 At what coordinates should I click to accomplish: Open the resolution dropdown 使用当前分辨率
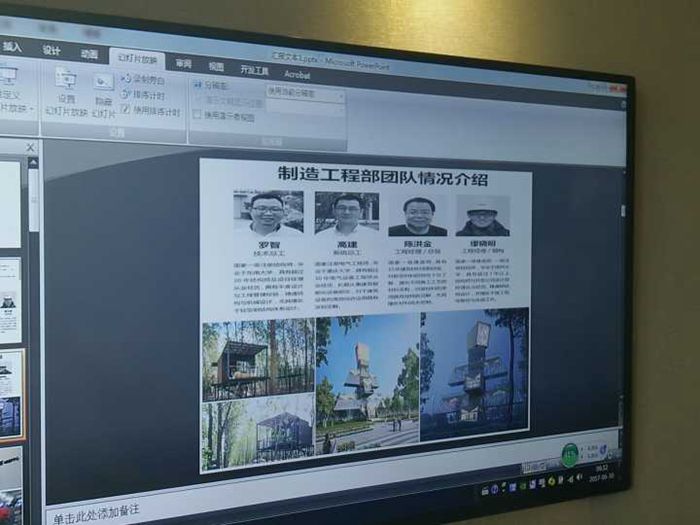point(305,94)
